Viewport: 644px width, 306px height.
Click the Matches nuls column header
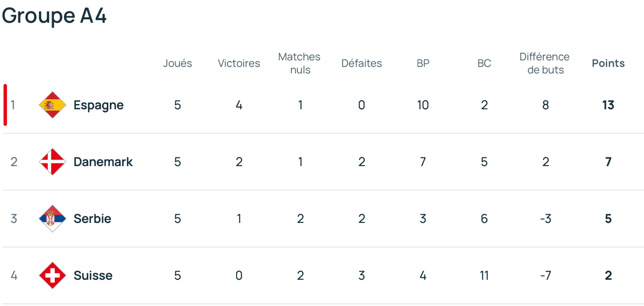pyautogui.click(x=299, y=63)
